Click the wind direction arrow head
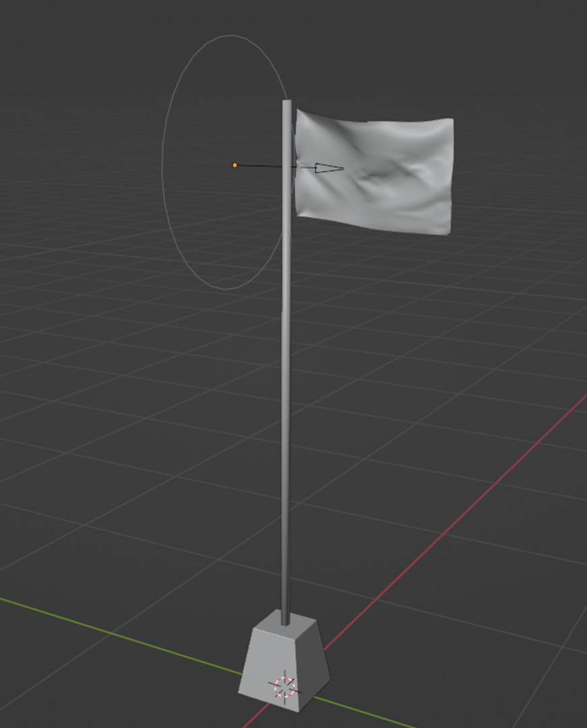 pos(330,168)
